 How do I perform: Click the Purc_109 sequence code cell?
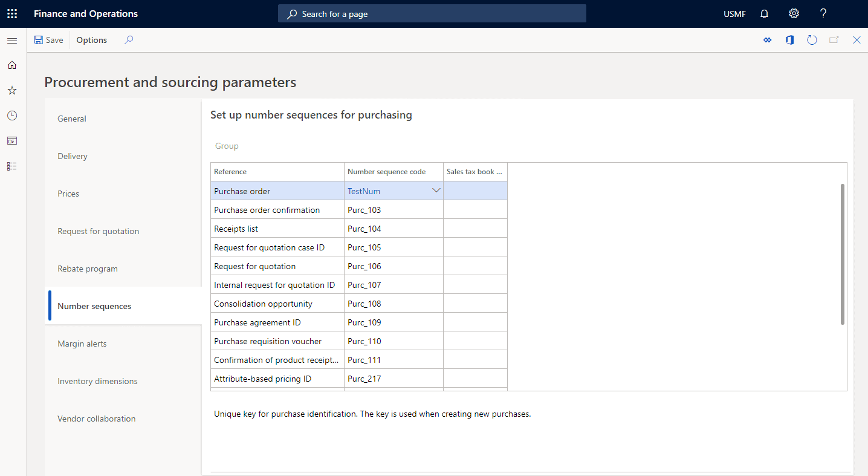pos(394,322)
